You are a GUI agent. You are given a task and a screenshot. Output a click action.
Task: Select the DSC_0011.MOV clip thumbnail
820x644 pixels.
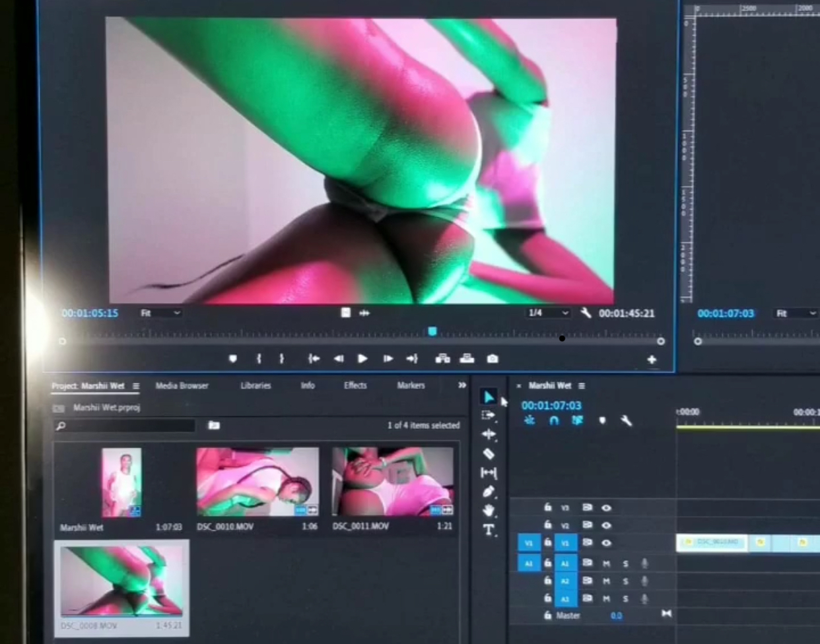point(392,482)
